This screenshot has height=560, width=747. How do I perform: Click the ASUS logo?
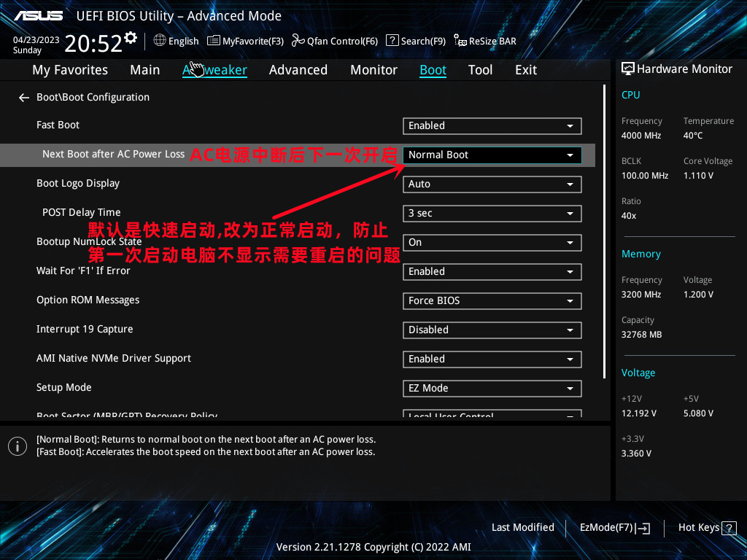pyautogui.click(x=38, y=16)
